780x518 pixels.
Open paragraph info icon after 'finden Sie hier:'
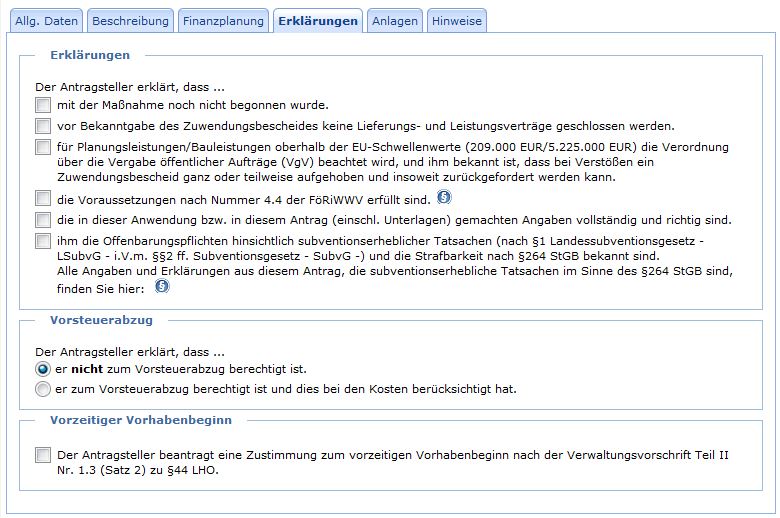click(162, 286)
